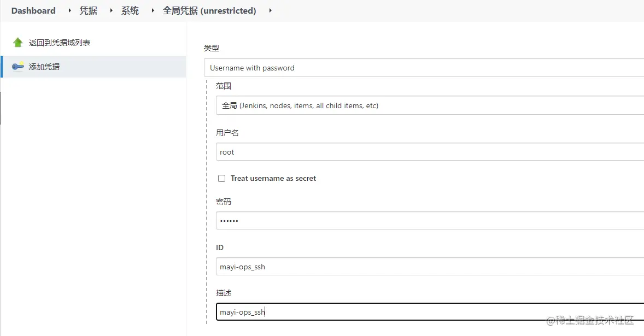Viewport: 644px width, 336px height.
Task: Toggle the Treat username as secret checkbox
Action: [221, 178]
